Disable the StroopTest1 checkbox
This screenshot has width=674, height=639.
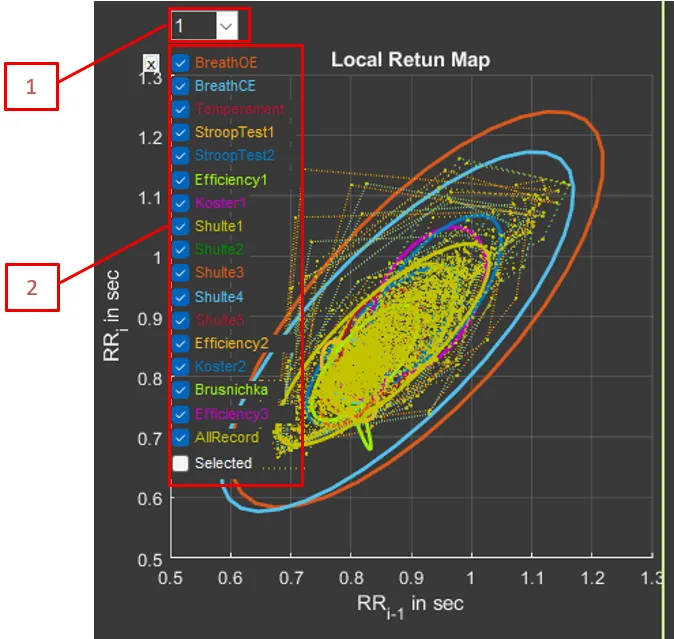(180, 133)
